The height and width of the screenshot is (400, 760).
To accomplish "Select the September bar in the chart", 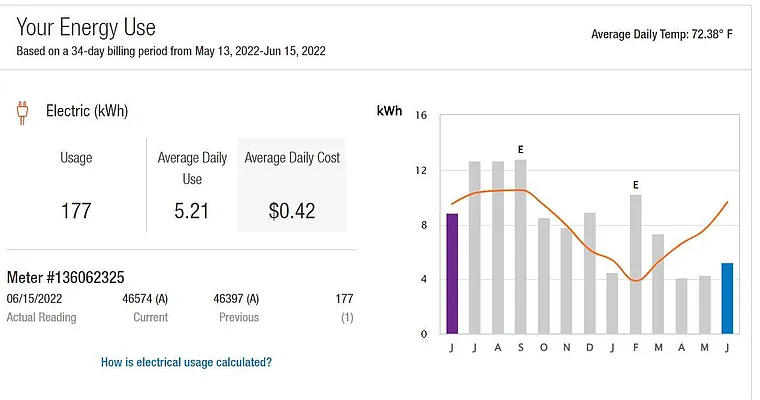I will (520, 246).
